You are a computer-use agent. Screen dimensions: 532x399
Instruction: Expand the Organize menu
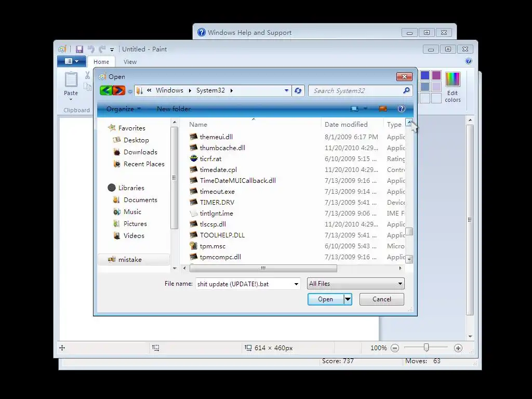[124, 109]
